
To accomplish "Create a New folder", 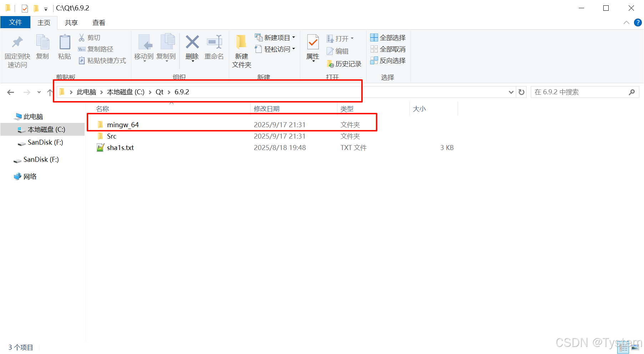I will (x=242, y=51).
